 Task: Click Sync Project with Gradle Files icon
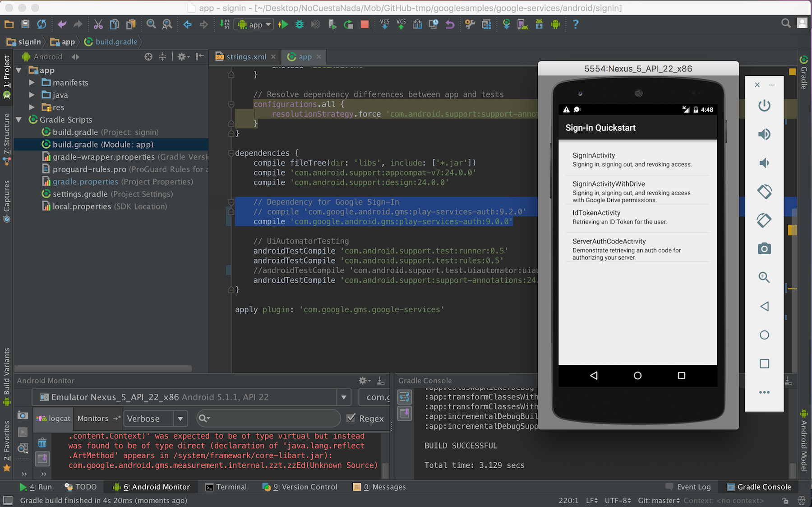[507, 24]
